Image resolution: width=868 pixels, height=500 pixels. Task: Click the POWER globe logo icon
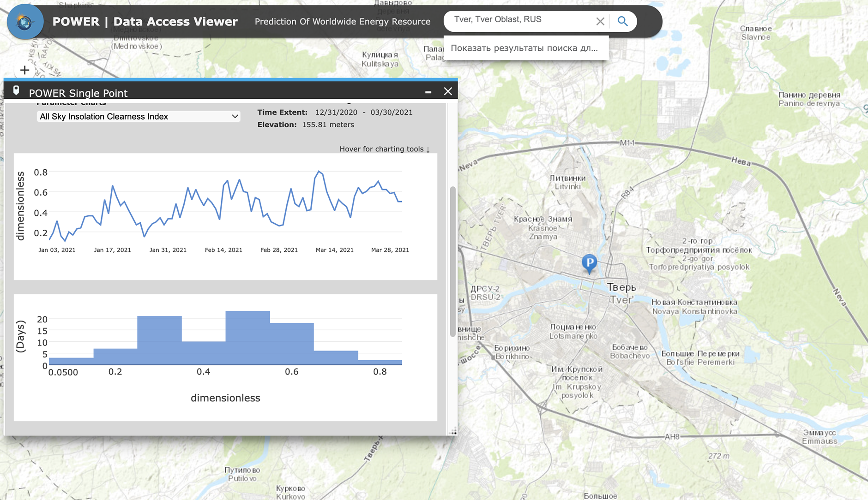pos(25,22)
